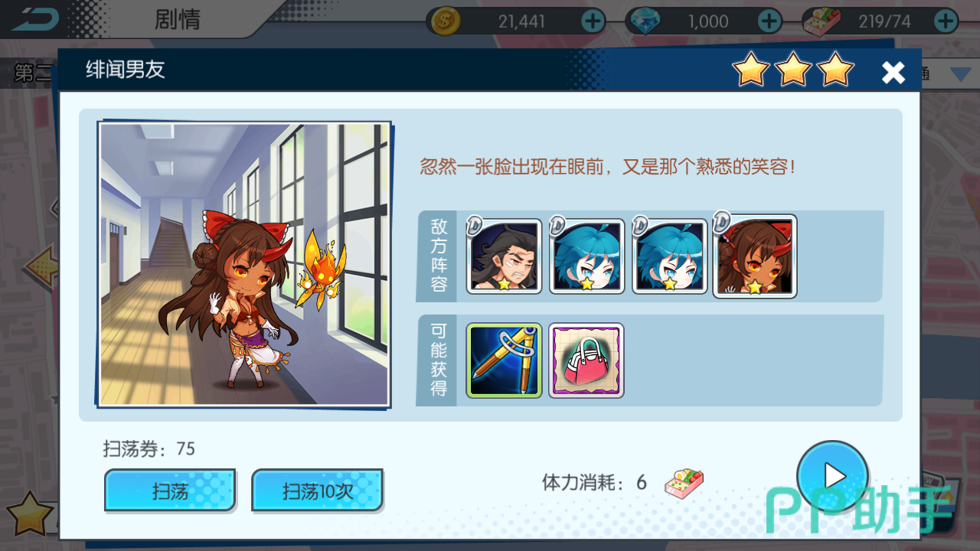Viewport: 980px width, 551px height.
Task: Select the second blue-haired enemy portrait
Action: 669,256
